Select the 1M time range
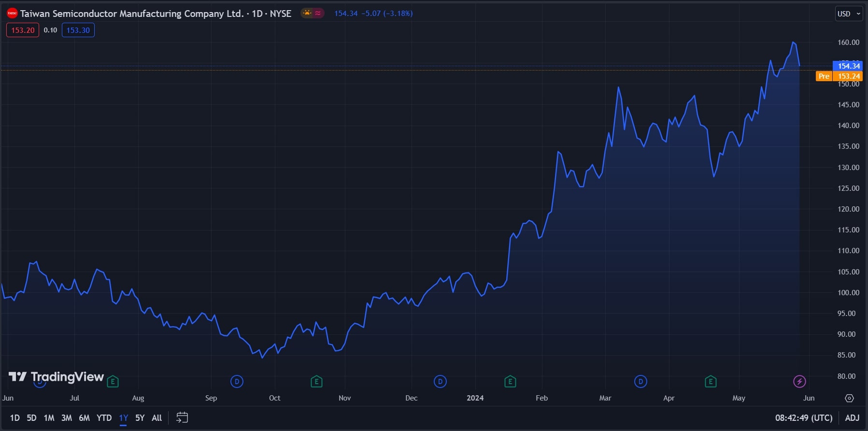 pos(49,418)
